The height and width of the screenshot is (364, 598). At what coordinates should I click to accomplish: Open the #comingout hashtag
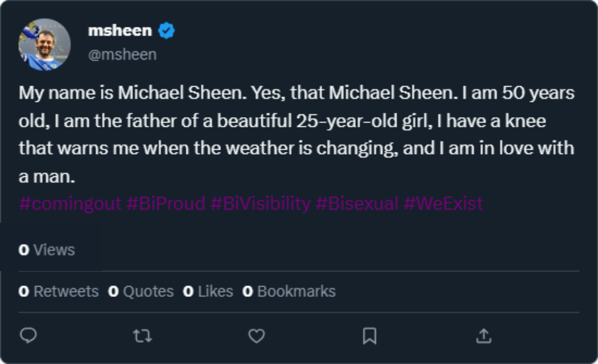click(x=70, y=203)
